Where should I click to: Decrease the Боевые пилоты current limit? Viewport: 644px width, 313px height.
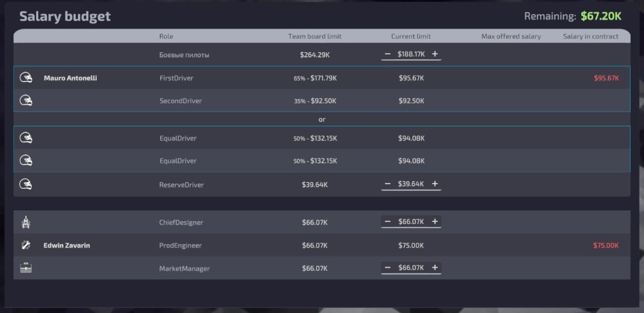[x=387, y=54]
